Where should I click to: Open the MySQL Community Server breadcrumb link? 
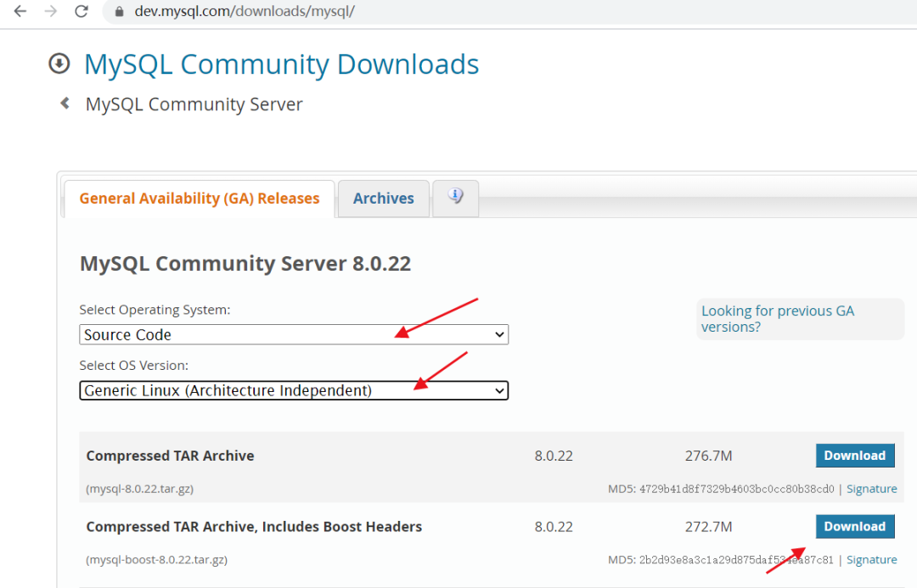pos(193,104)
